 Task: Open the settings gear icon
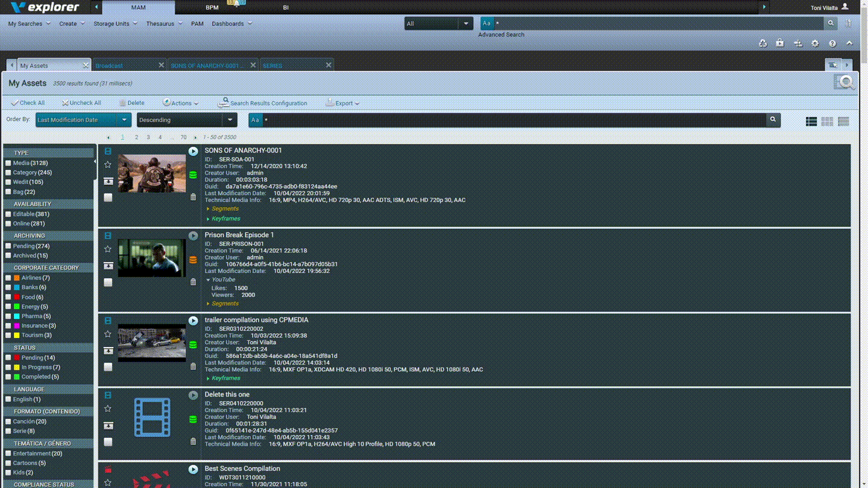815,43
